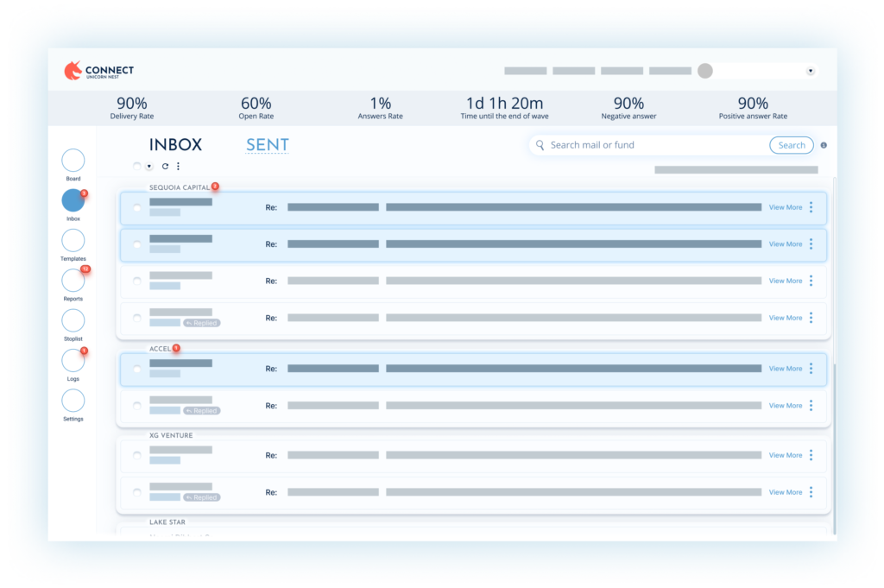
Task: Click the 60% Open Rate stat
Action: pos(256,108)
